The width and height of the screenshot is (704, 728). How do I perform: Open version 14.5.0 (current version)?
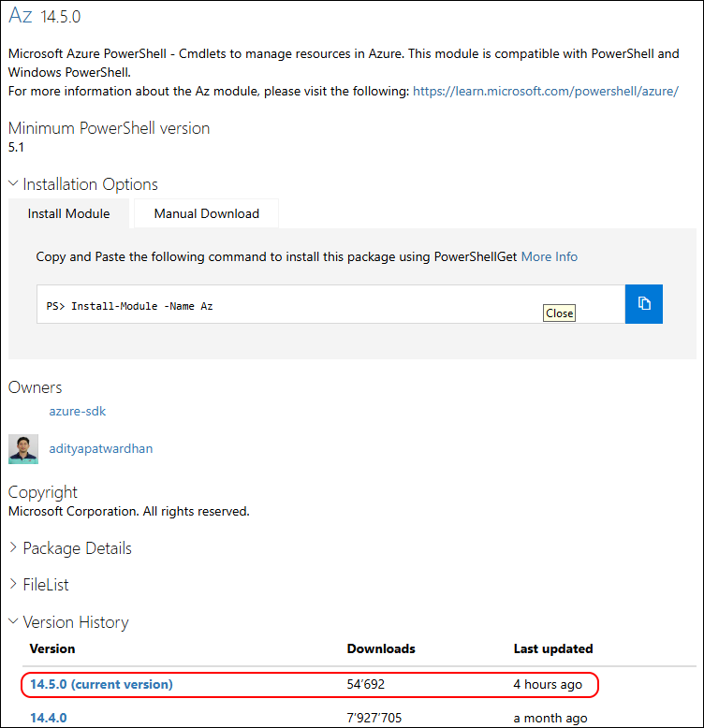coord(101,684)
